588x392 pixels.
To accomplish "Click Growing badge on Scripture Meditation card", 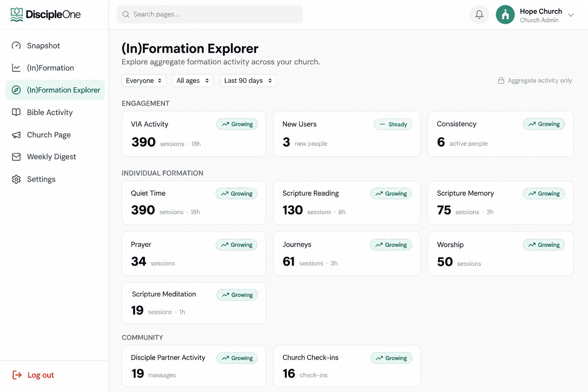I will point(237,295).
